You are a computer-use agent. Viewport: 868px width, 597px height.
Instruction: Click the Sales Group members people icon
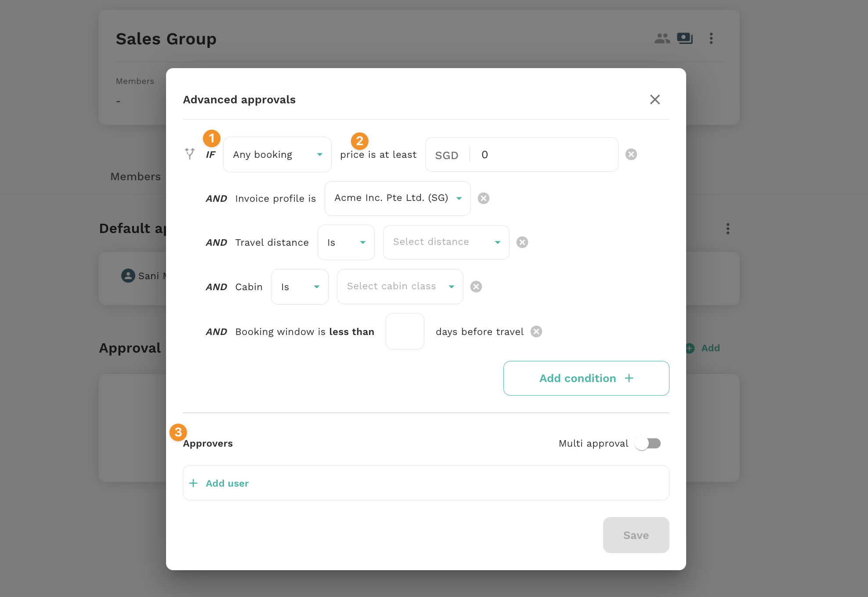point(662,39)
